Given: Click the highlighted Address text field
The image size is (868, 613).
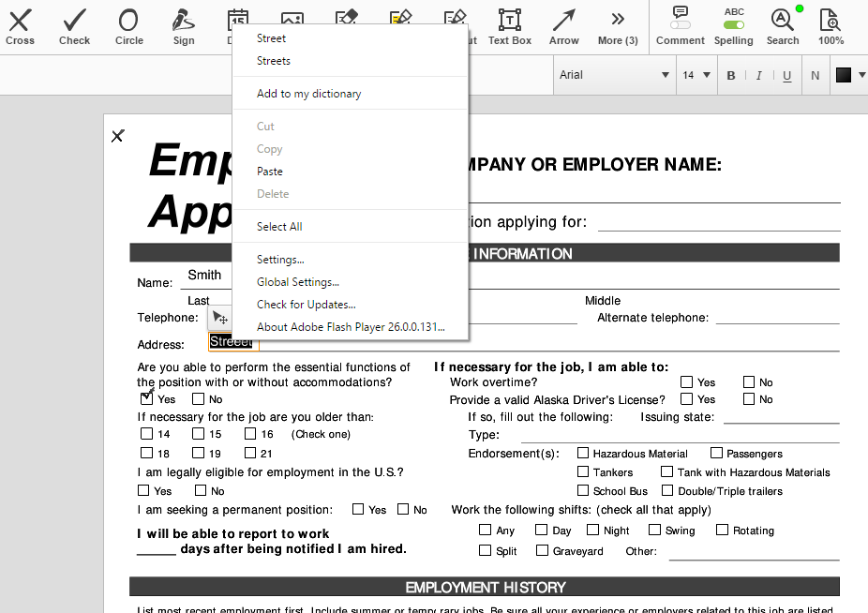Looking at the screenshot, I should click(x=233, y=342).
